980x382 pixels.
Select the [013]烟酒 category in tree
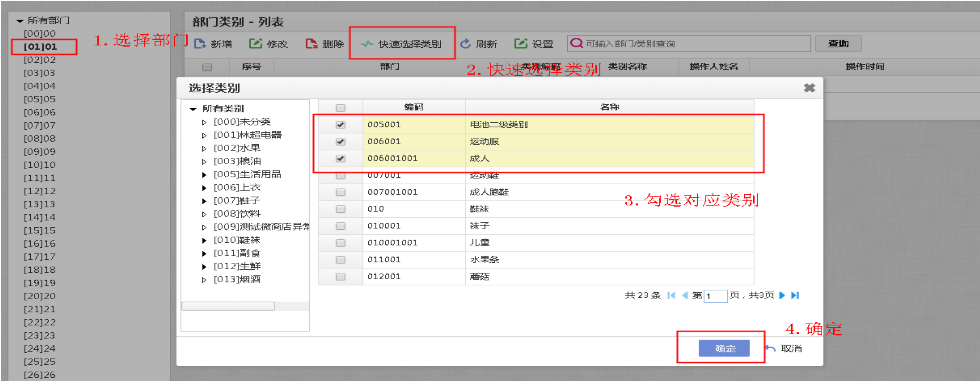[236, 279]
